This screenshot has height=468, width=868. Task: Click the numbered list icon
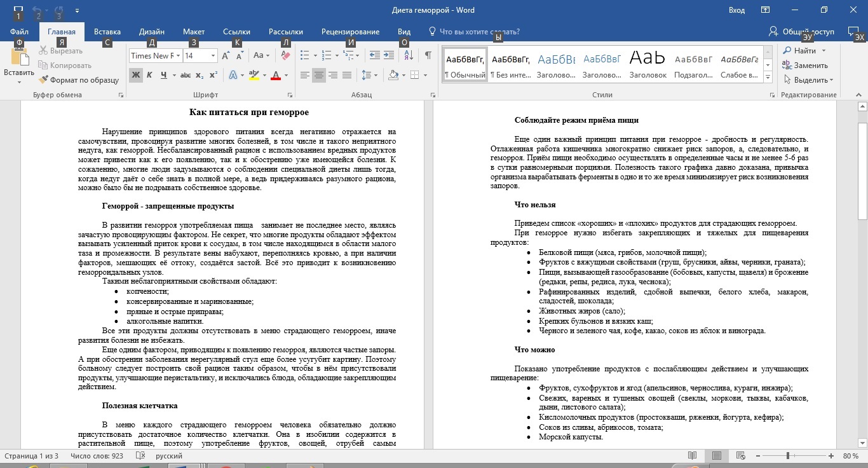click(327, 56)
